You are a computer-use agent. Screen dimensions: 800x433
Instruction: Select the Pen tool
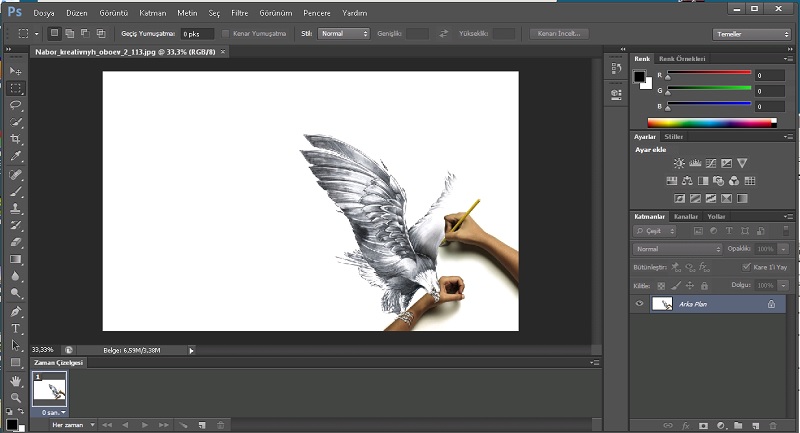pyautogui.click(x=16, y=312)
